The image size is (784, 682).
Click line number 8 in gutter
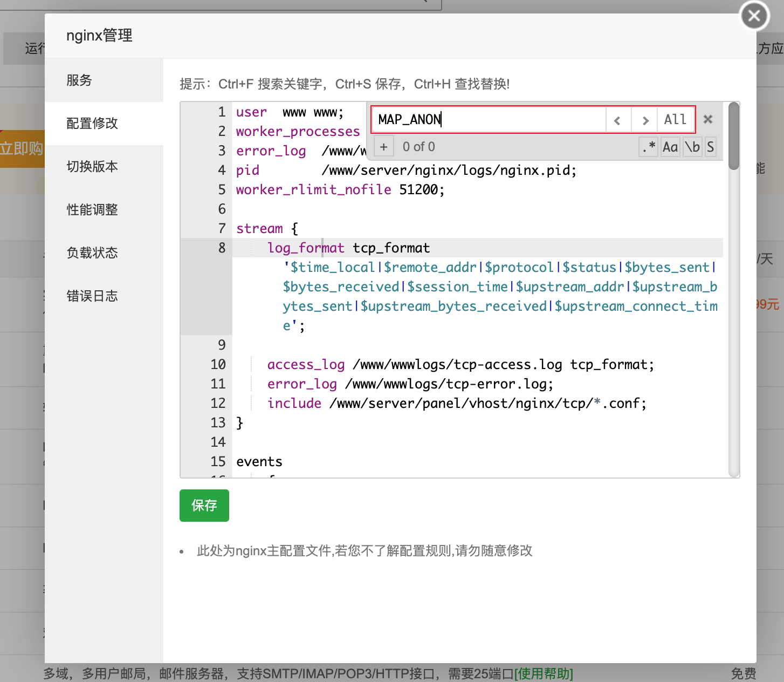point(222,248)
